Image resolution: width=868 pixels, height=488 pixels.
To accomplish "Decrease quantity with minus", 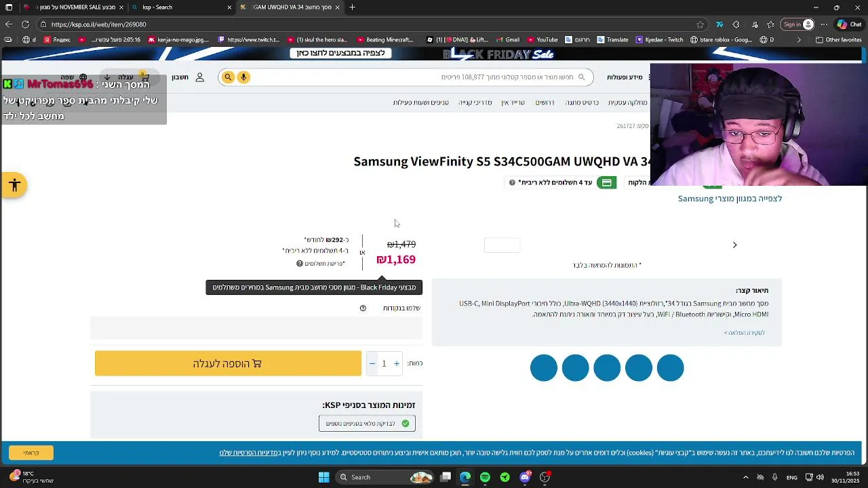I will point(372,364).
